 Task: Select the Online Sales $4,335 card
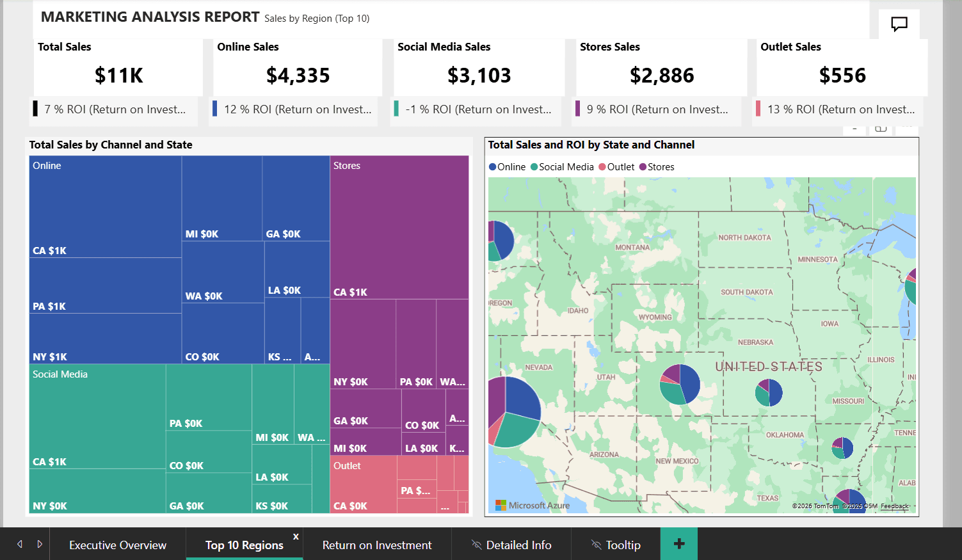pos(298,67)
